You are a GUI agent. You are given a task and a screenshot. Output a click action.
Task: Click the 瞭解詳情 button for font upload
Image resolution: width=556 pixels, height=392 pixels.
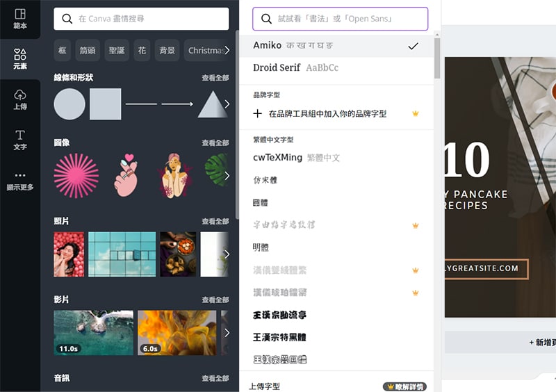404,386
